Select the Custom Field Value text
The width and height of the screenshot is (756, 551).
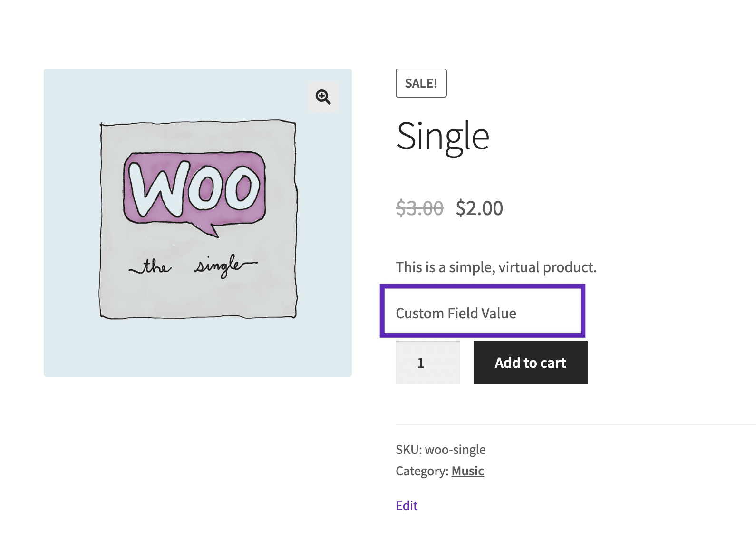pos(456,313)
